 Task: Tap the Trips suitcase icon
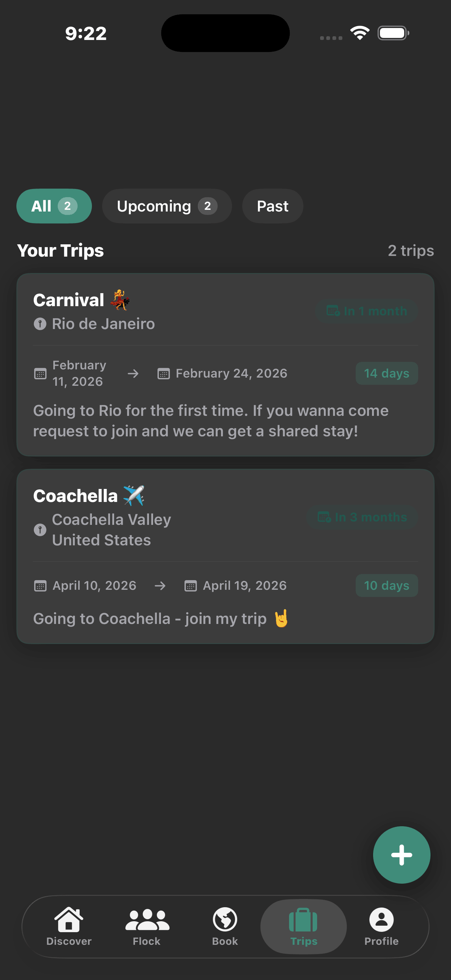303,919
